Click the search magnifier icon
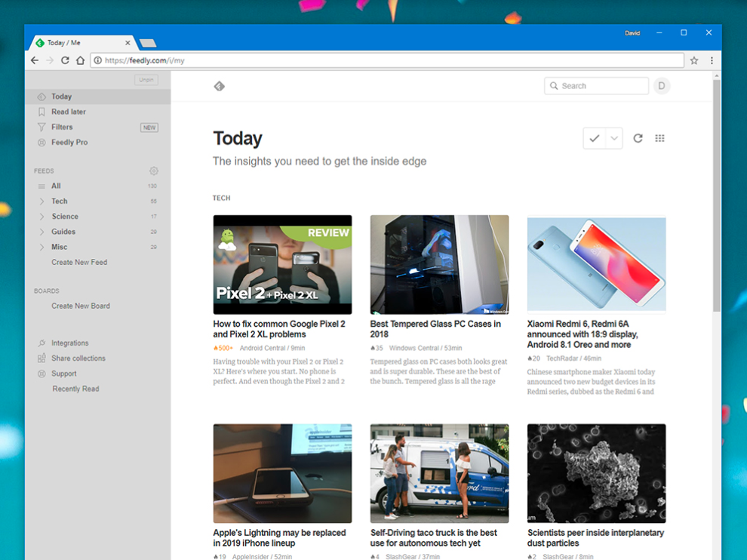 coord(554,86)
